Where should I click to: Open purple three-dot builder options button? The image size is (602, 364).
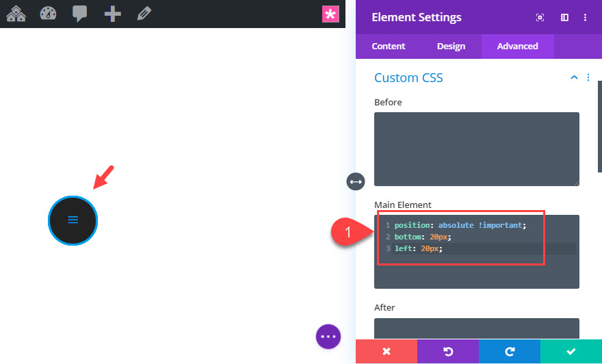click(x=328, y=337)
